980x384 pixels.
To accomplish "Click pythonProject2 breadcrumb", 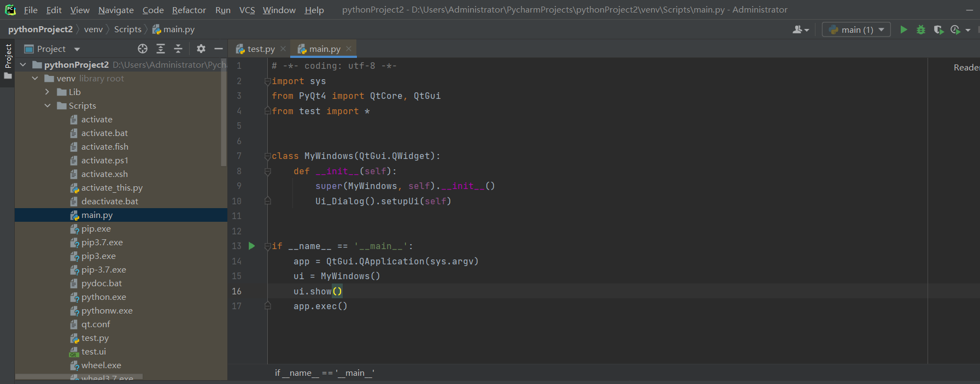I will [40, 29].
